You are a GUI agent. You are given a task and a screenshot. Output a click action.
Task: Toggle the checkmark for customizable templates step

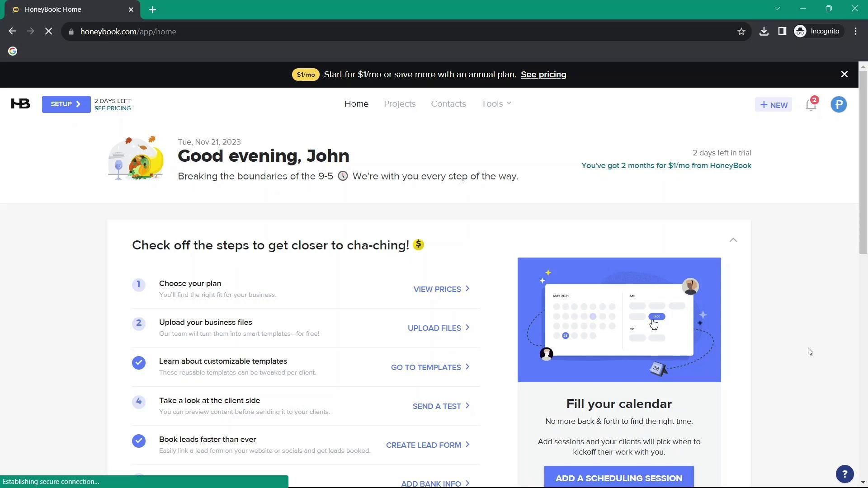[139, 363]
